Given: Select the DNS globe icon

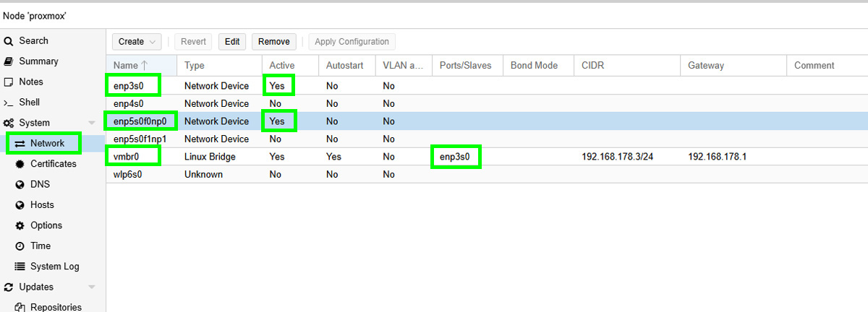Looking at the screenshot, I should click(x=20, y=185).
